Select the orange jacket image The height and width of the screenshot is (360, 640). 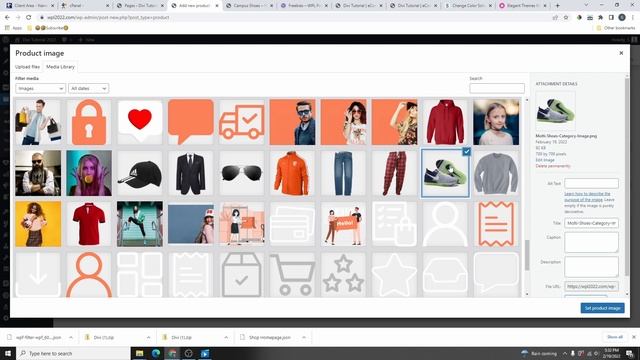point(292,173)
